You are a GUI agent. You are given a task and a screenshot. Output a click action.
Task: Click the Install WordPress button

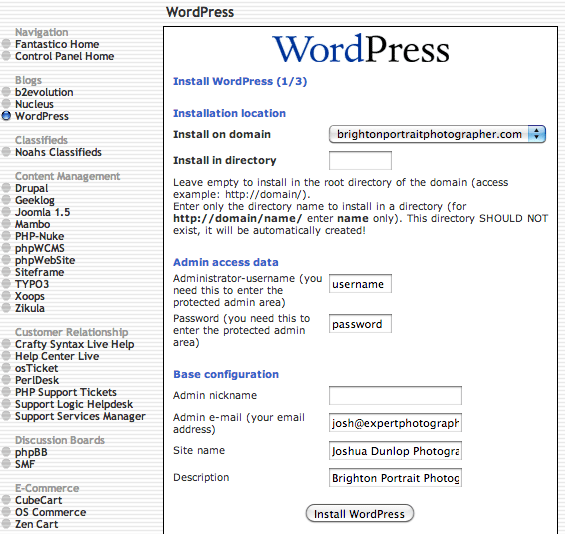[x=360, y=513]
